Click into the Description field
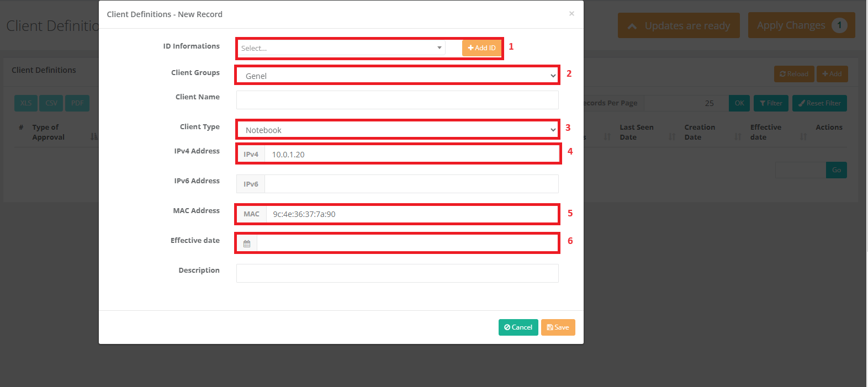 point(397,273)
